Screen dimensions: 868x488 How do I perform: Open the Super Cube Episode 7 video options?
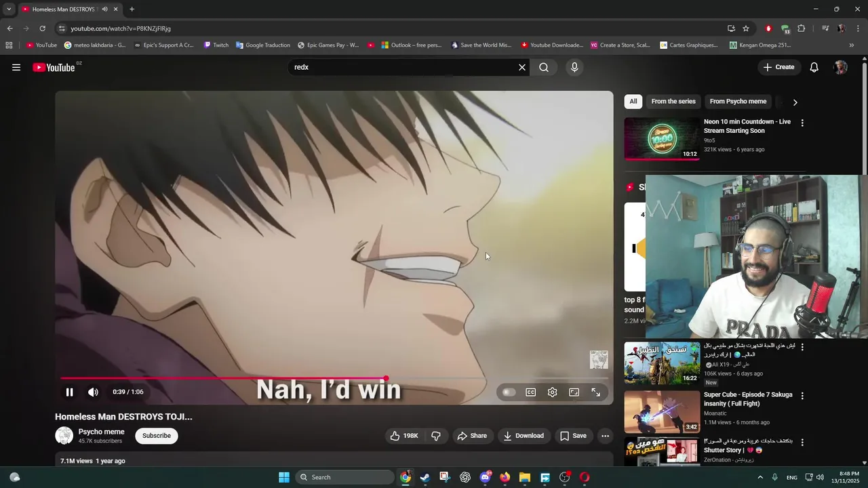coord(802,396)
